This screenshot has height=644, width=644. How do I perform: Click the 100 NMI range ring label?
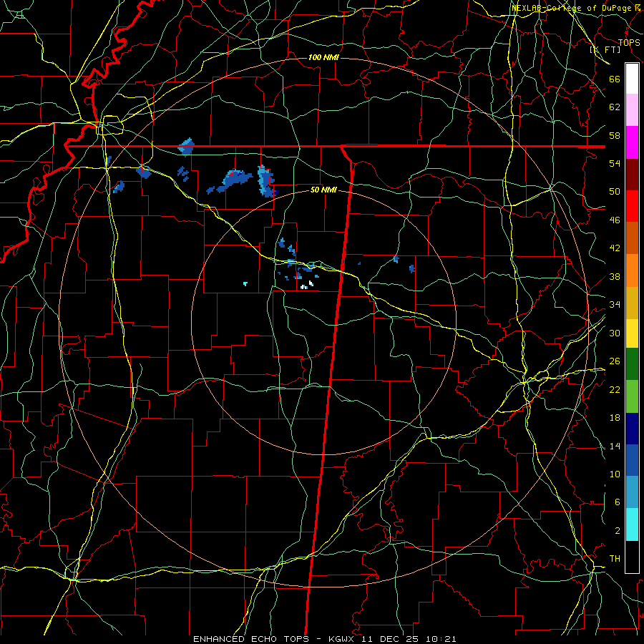point(323,57)
